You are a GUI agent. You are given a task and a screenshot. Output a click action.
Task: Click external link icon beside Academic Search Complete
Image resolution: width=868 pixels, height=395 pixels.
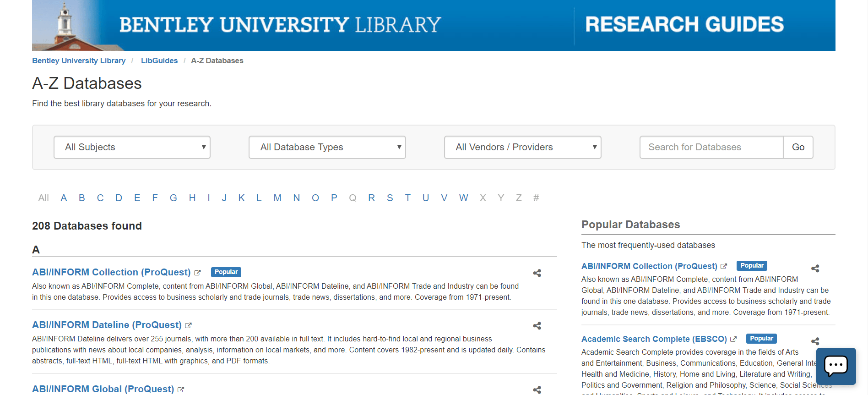pos(733,340)
